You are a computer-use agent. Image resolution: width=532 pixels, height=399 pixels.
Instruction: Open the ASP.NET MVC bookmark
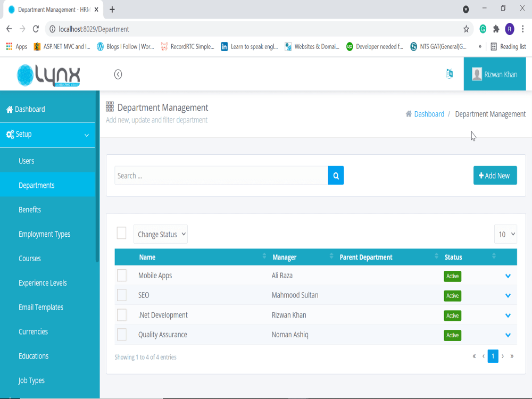coord(62,46)
